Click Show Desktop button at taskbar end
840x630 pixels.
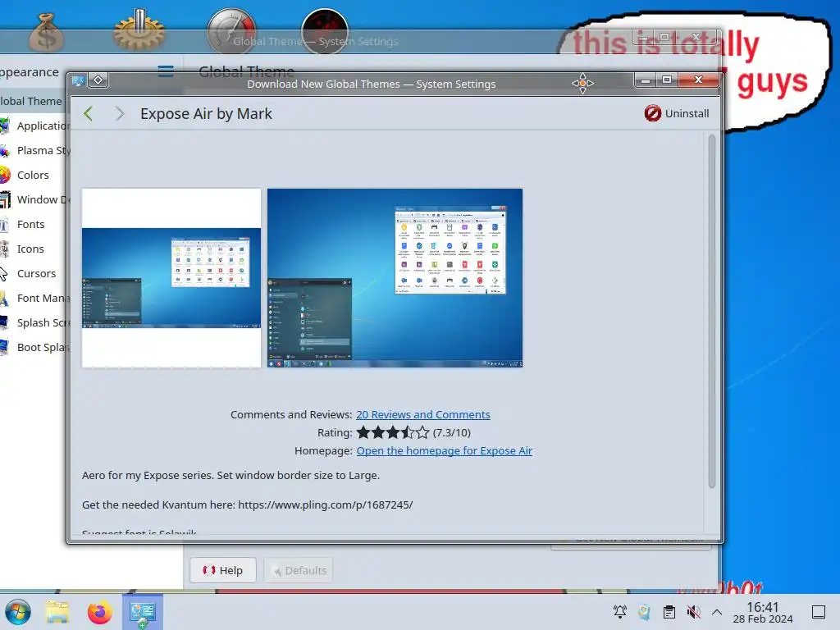pos(819,612)
